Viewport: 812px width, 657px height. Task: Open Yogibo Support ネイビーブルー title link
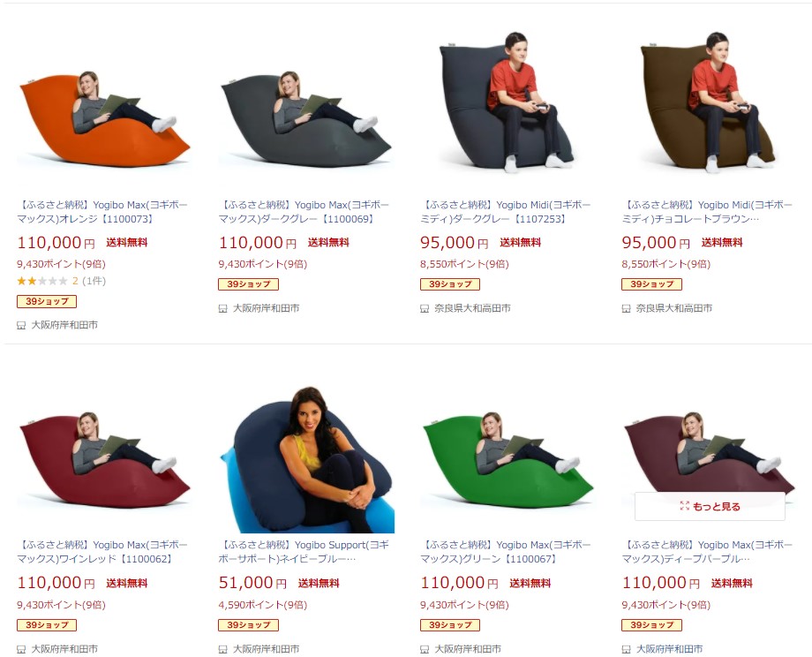point(304,552)
